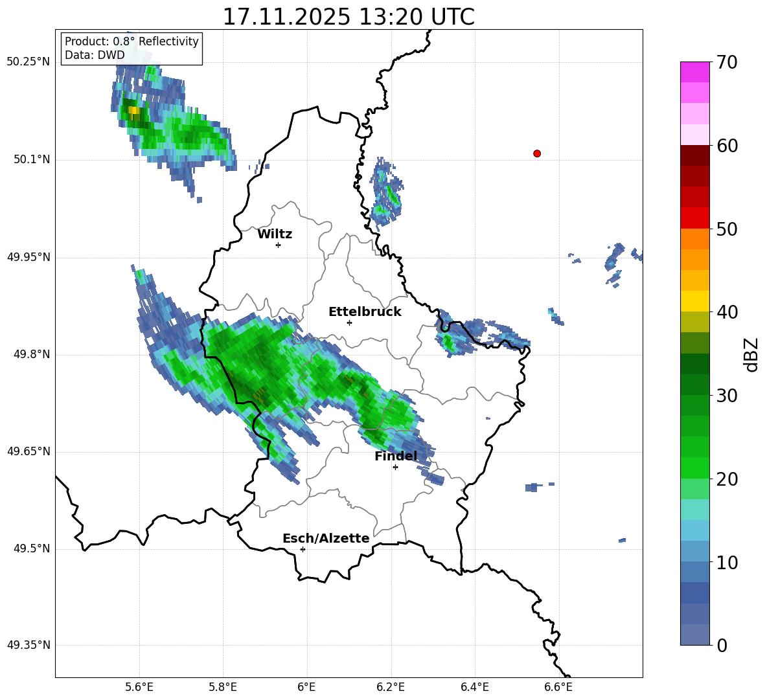
Task: Click the latitude label 49.65°N
Action: (29, 452)
